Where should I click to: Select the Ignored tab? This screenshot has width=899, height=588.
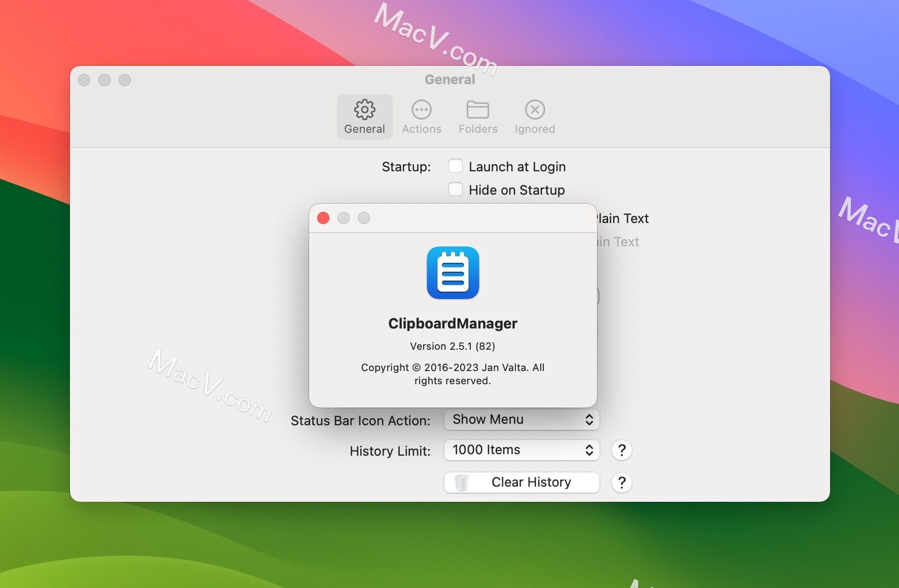535,117
